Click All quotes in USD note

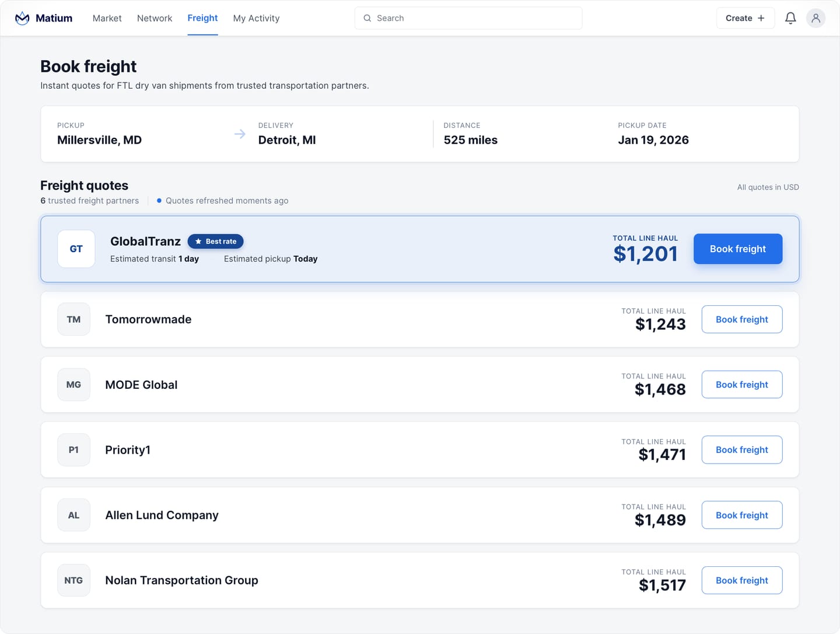pos(768,187)
